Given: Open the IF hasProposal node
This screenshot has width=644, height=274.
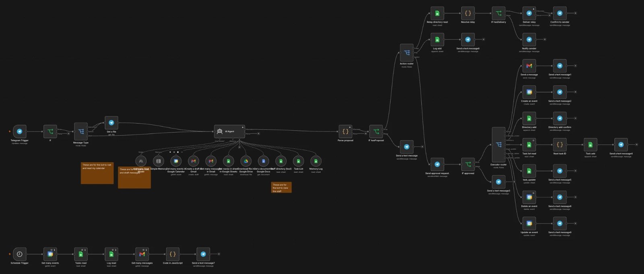Looking at the screenshot, I should tap(376, 131).
